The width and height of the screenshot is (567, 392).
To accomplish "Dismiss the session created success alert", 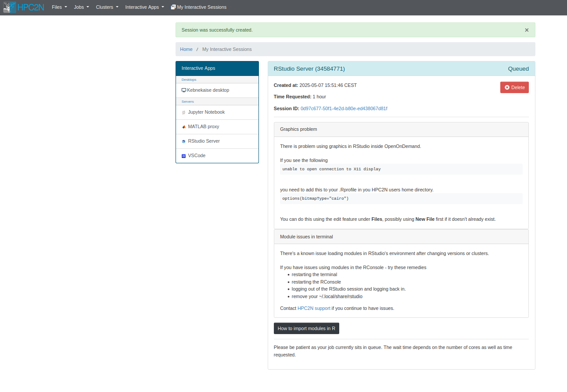I will (x=527, y=30).
